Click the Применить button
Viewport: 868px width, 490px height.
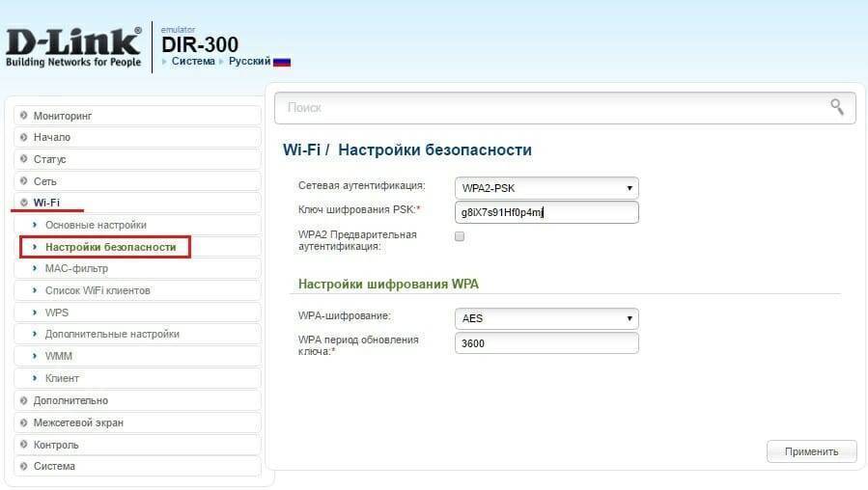[812, 451]
